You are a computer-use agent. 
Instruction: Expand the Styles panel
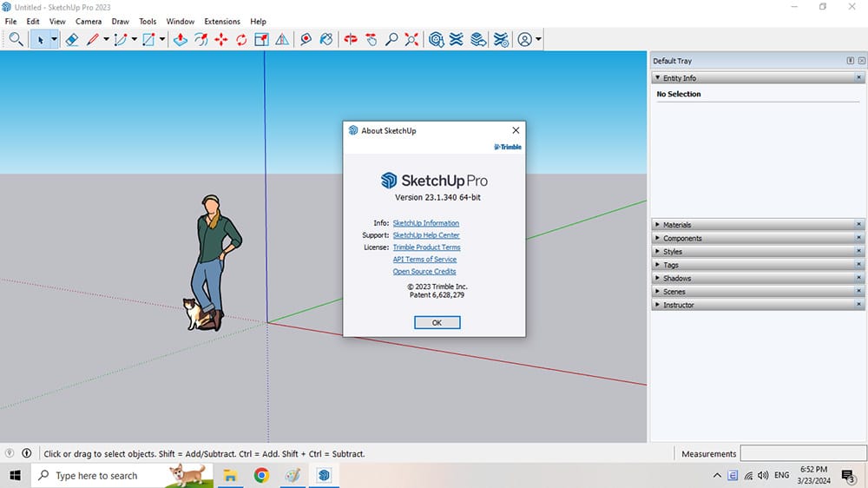658,251
